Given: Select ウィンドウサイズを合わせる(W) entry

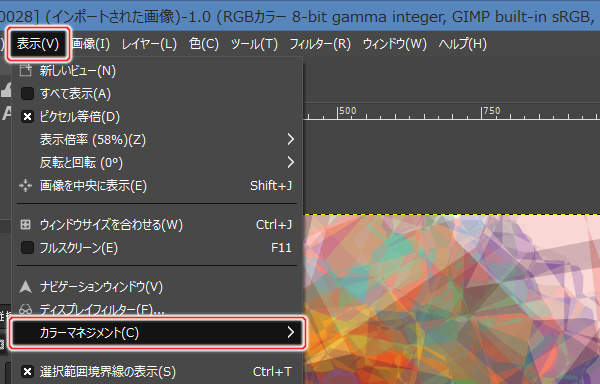Looking at the screenshot, I should tap(157, 225).
